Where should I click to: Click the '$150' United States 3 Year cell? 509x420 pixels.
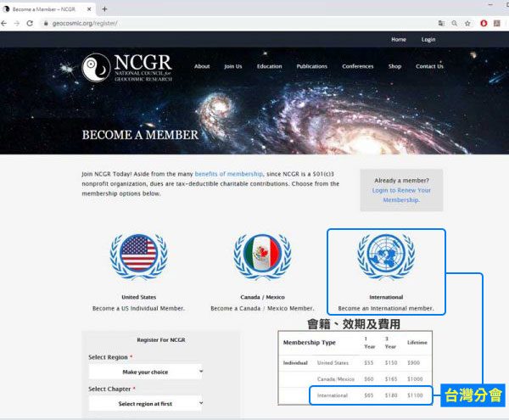click(391, 362)
